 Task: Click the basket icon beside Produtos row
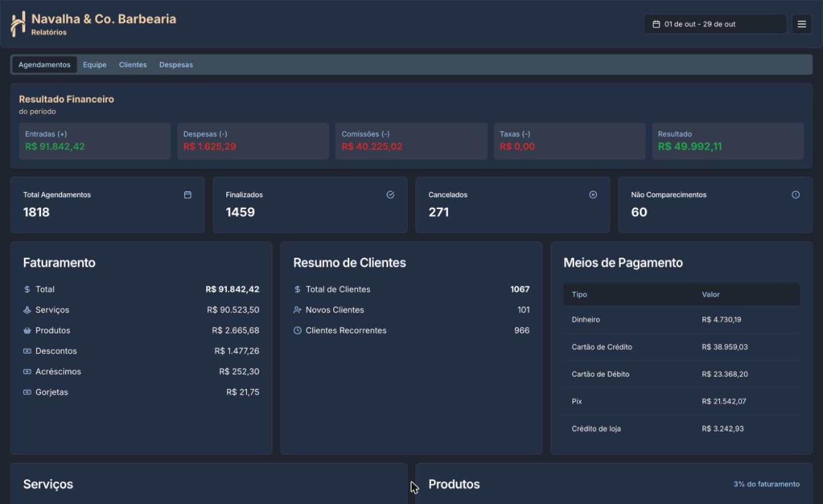pyautogui.click(x=27, y=331)
